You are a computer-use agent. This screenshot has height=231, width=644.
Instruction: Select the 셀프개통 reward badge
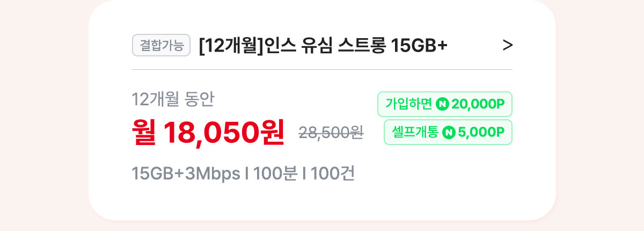coord(448,132)
